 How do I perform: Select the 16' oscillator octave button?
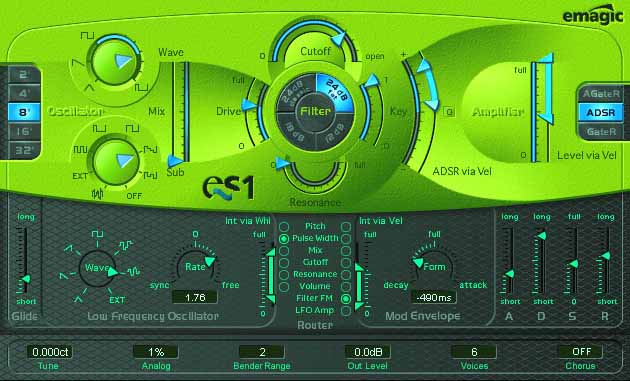24,131
